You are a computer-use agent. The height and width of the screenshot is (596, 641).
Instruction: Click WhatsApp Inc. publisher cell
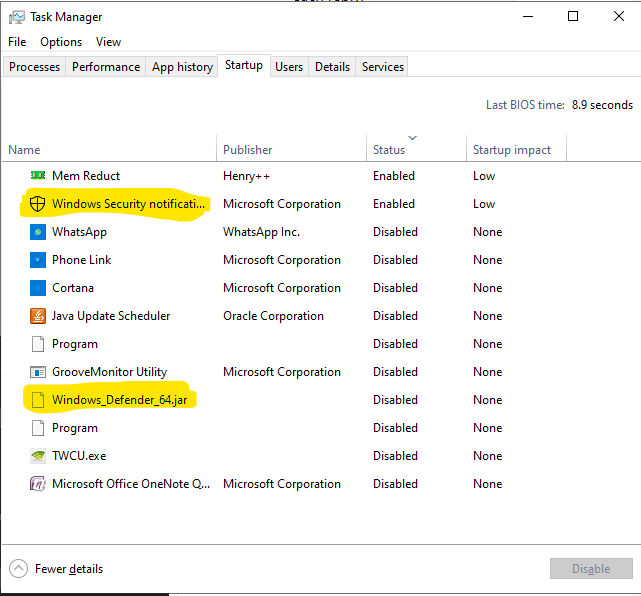pyautogui.click(x=261, y=232)
